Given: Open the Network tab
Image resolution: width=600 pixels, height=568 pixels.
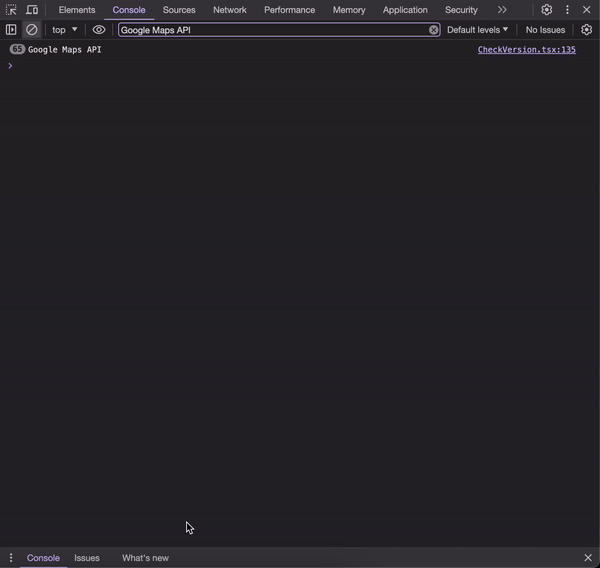Looking at the screenshot, I should point(230,10).
